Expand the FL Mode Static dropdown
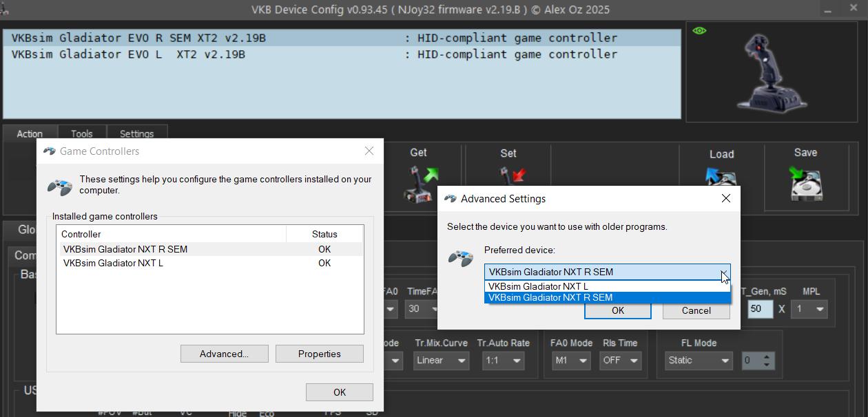 click(699, 360)
